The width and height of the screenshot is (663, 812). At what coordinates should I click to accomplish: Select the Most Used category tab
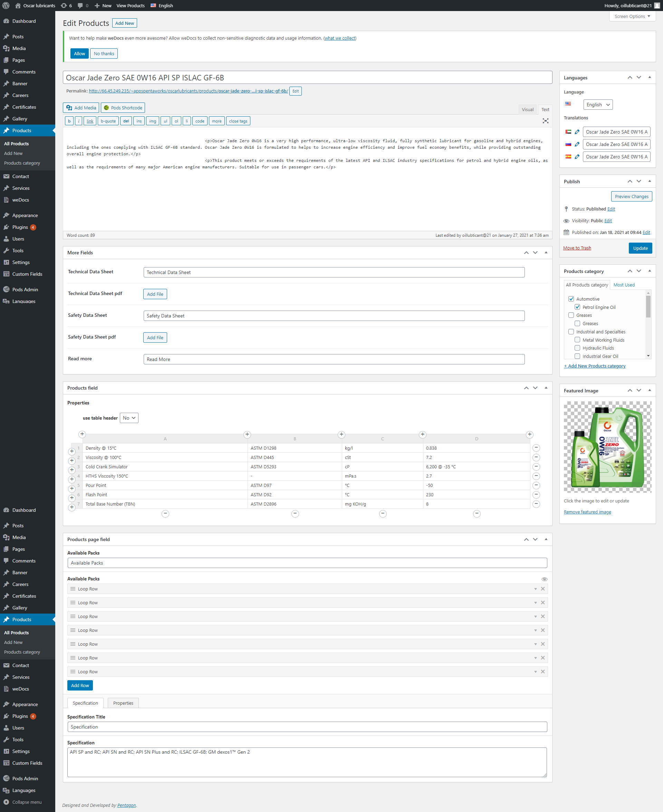[x=624, y=285]
